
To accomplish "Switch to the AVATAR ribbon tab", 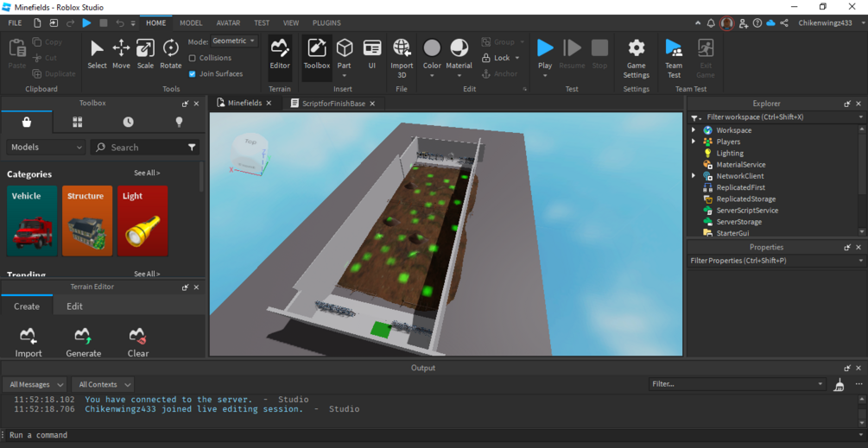I will (228, 23).
